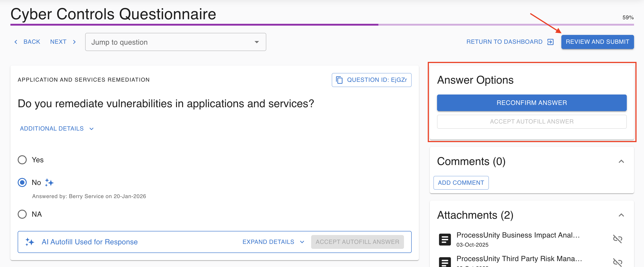Click EXPAND DETAILS in autofill banner

pyautogui.click(x=273, y=242)
